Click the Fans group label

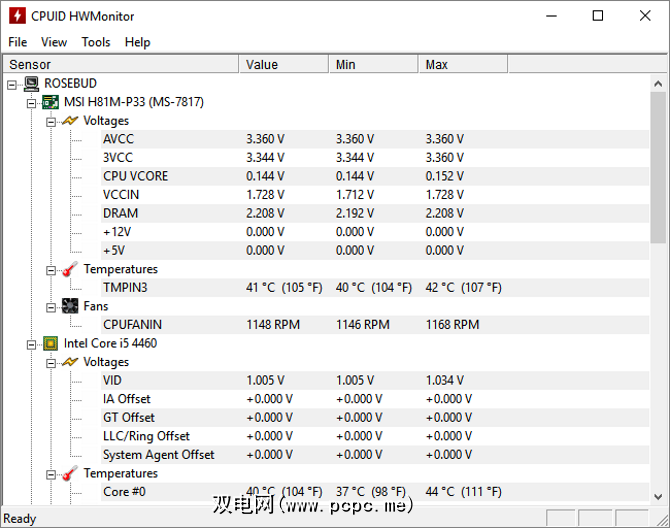point(96,306)
